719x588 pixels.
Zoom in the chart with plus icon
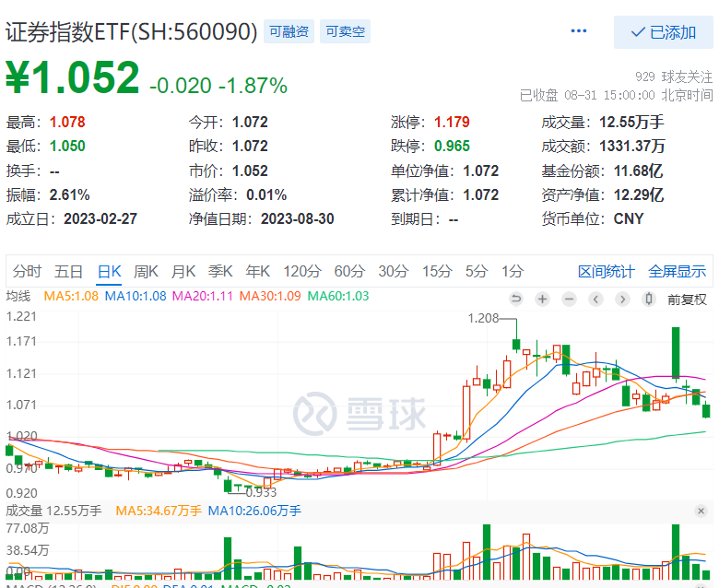coord(542,300)
